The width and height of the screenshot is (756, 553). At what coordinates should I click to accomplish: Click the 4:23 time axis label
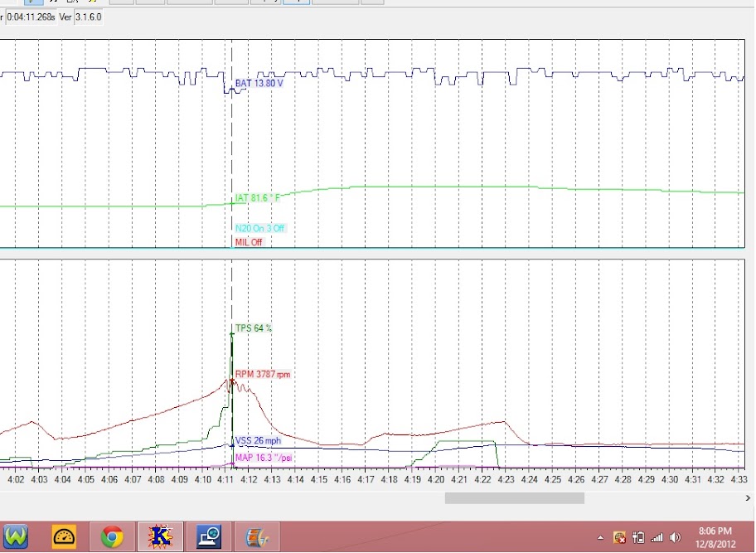pyautogui.click(x=506, y=479)
